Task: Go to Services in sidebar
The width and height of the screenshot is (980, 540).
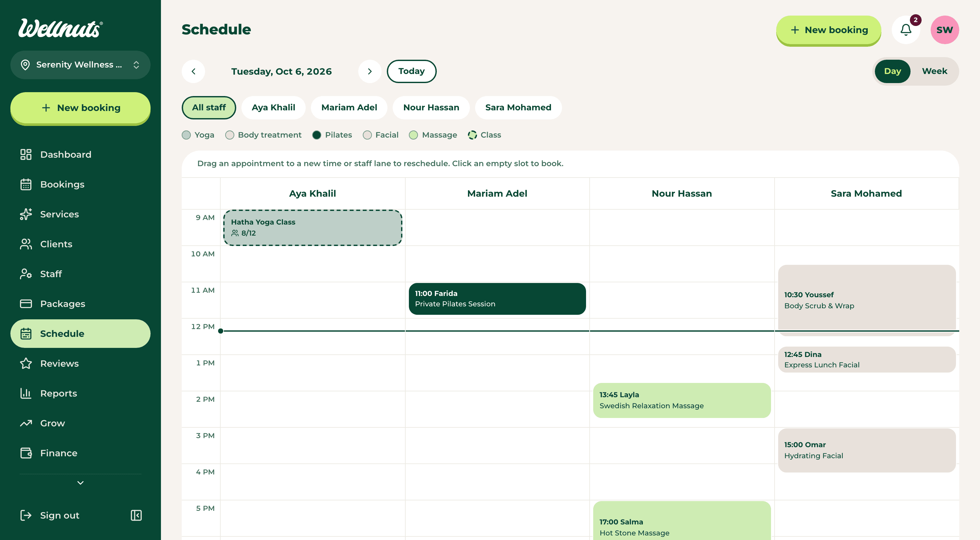Action: coord(80,214)
